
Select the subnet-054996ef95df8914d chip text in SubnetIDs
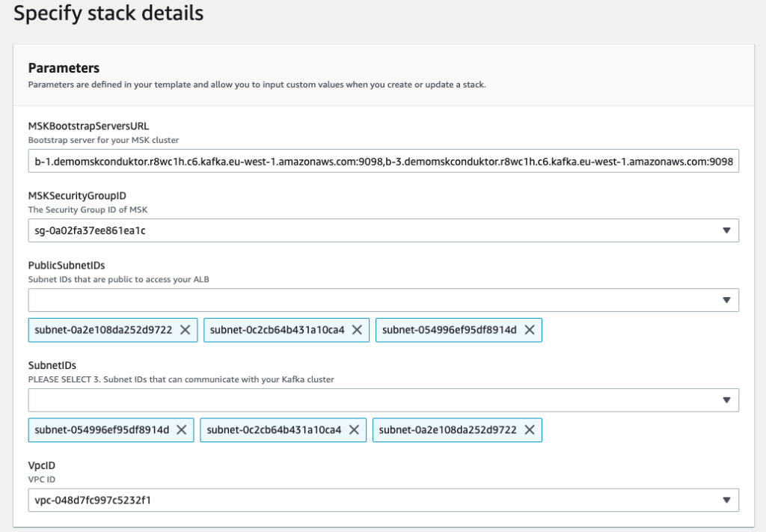[102, 429]
